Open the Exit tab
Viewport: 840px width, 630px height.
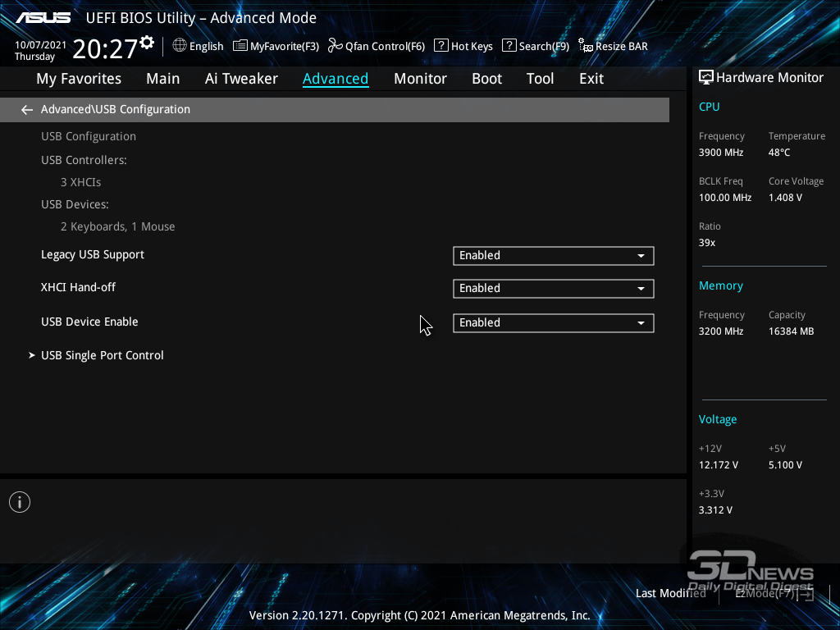point(591,79)
